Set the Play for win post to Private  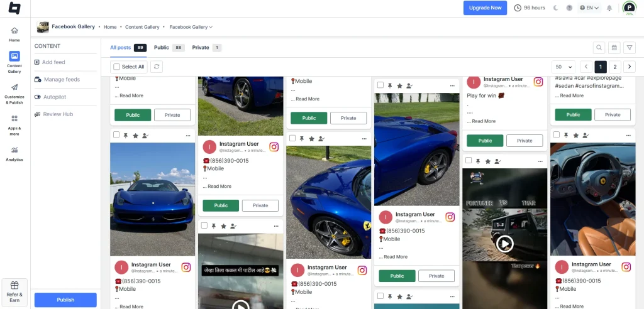[x=525, y=141]
